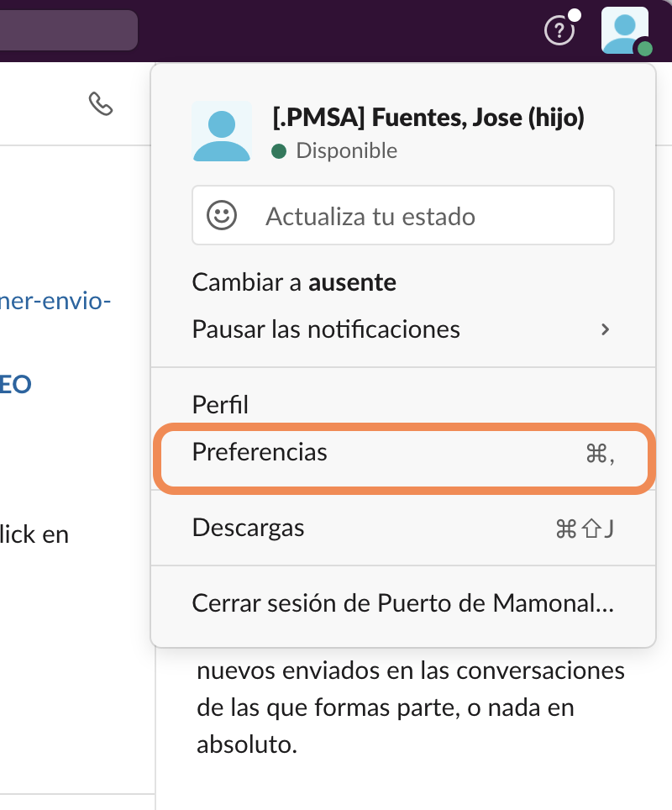672x810 pixels.
Task: Open the Perfil menu item
Action: tap(220, 405)
